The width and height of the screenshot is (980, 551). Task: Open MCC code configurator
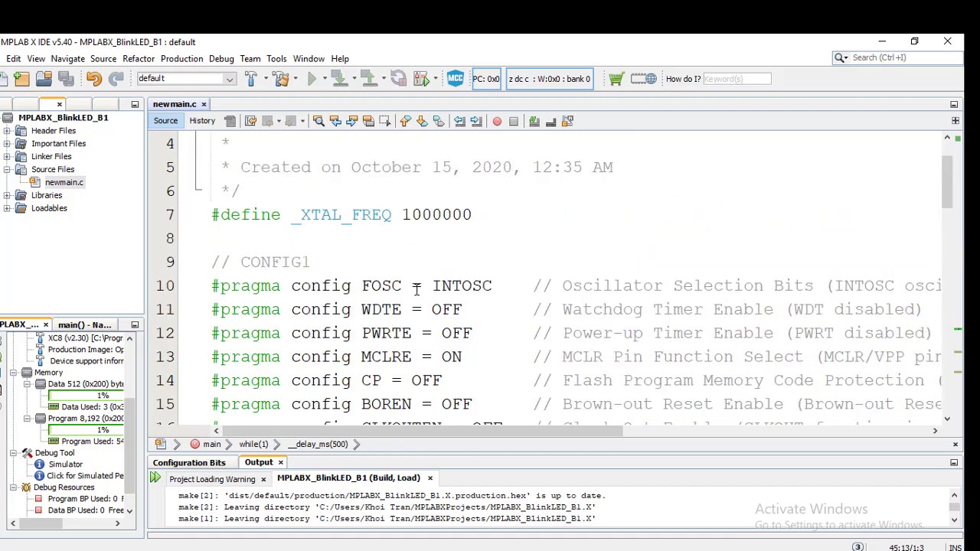(x=456, y=79)
